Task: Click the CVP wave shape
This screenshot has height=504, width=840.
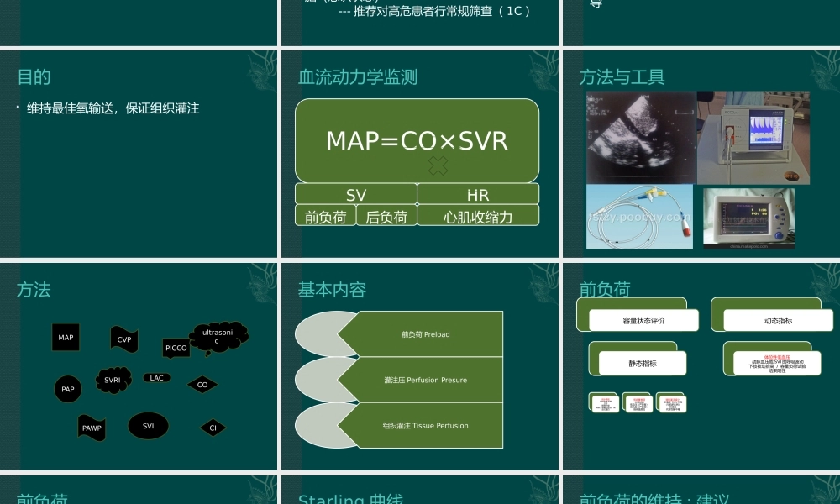Action: (123, 339)
